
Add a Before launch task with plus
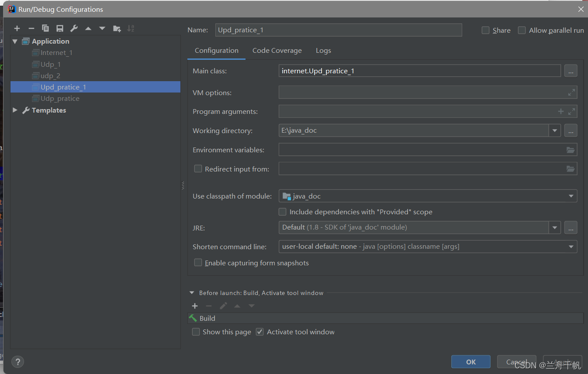click(195, 306)
